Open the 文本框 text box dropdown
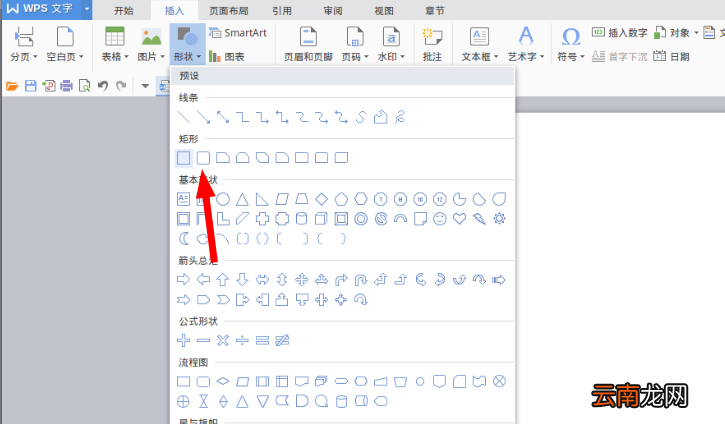The width and height of the screenshot is (725, 424). click(480, 44)
